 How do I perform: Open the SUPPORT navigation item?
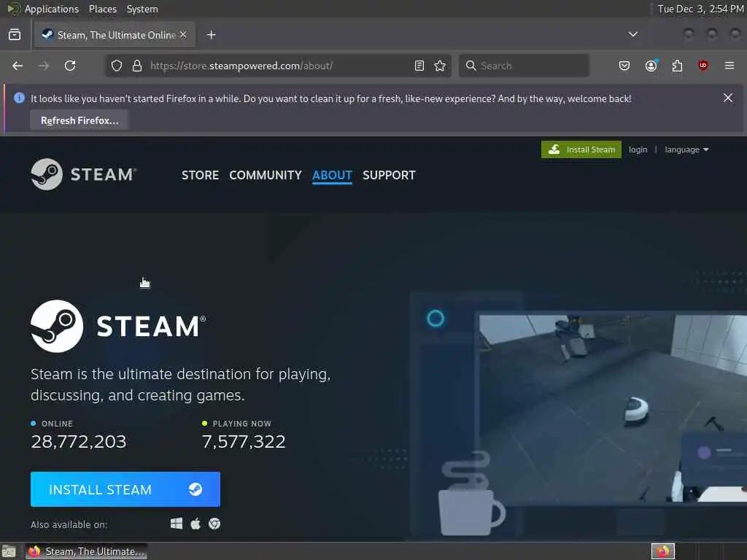point(389,175)
